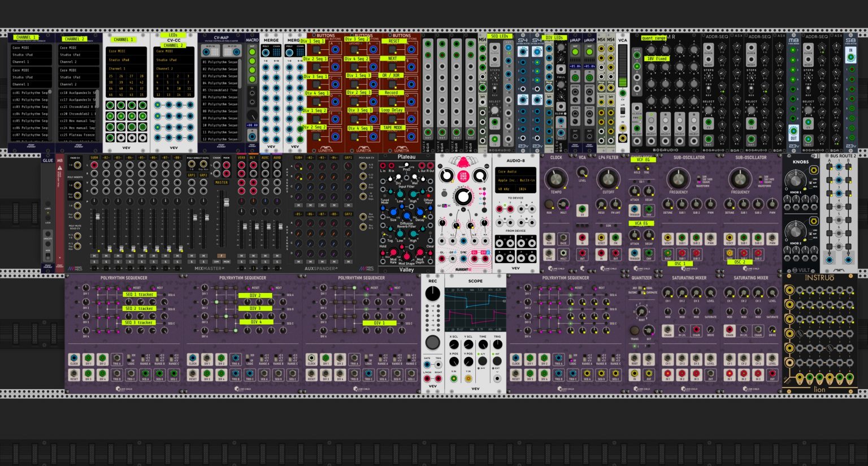Image resolution: width=868 pixels, height=466 pixels.
Task: Click the Quantizer OUT jack
Action: click(649, 374)
